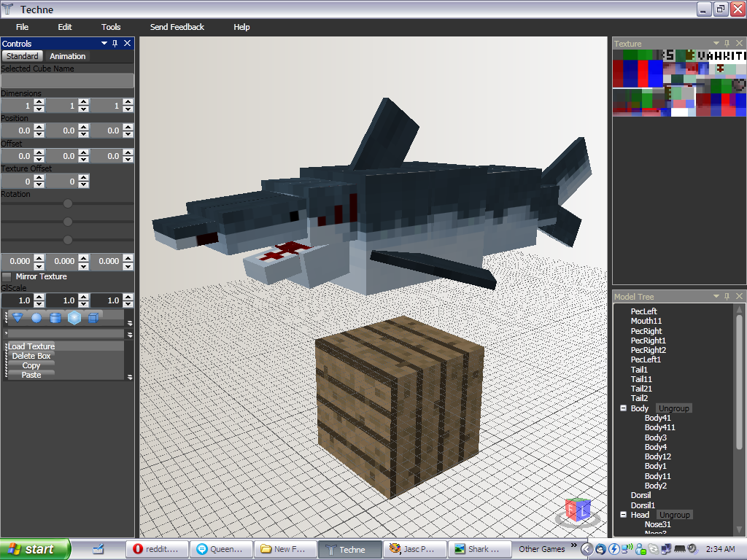Select the wireframe cube shape tool

coord(94,316)
